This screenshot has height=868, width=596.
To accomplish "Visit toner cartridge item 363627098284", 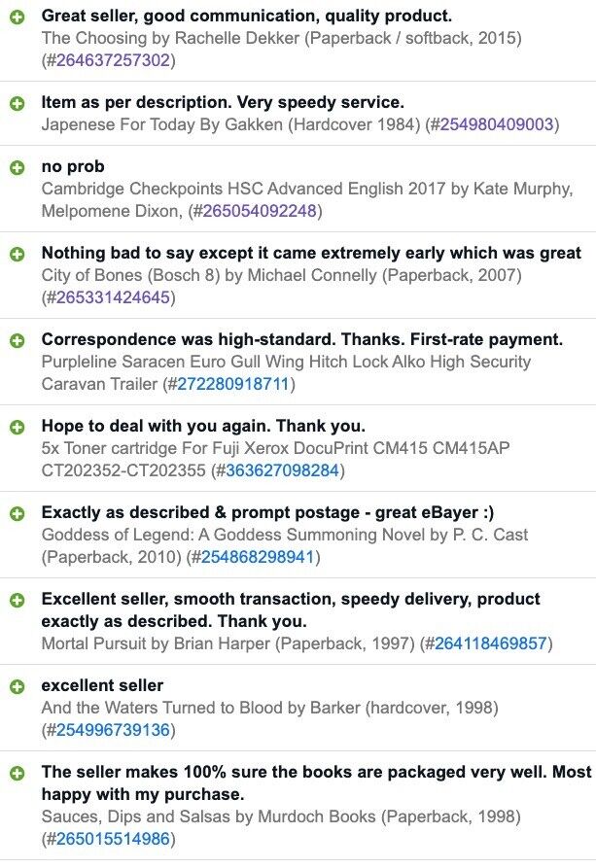I will pos(283,470).
